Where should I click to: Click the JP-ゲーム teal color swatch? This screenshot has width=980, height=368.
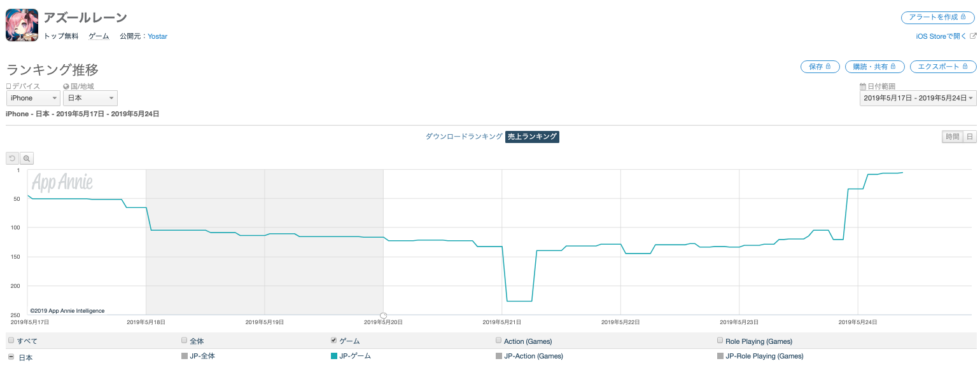tap(333, 357)
